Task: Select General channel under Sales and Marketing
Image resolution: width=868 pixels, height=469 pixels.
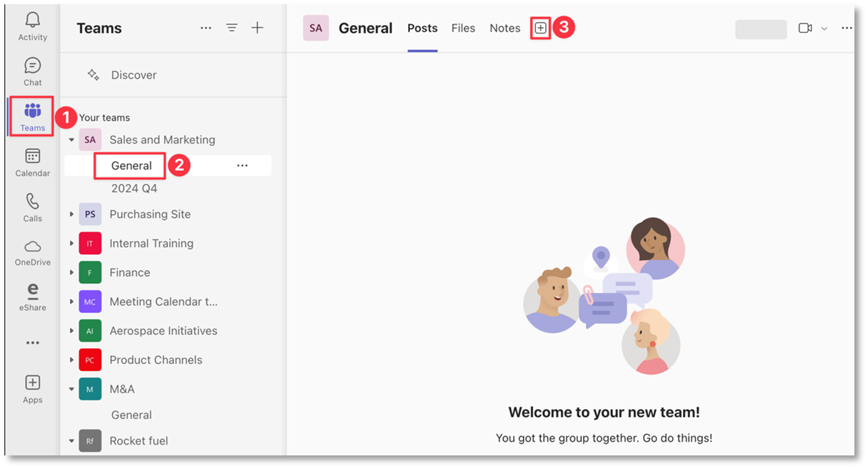Action: point(131,165)
